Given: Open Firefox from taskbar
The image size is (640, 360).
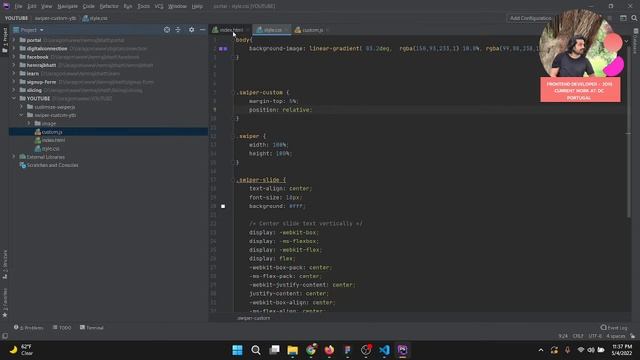Looking at the screenshot, I should (x=329, y=350).
